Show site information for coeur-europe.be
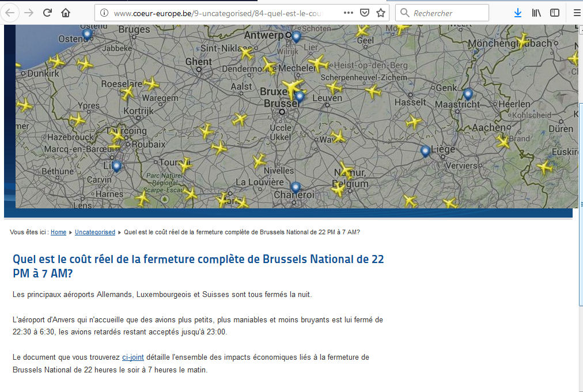The image size is (583, 392). [104, 13]
